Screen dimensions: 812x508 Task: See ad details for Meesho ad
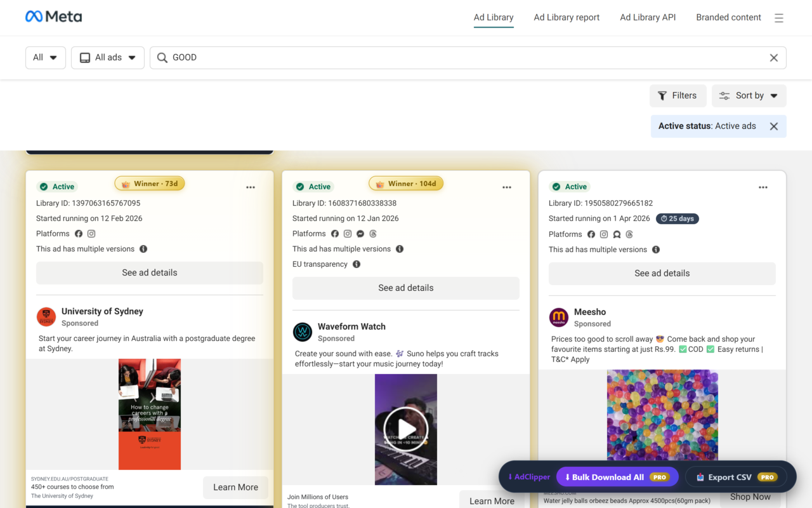662,274
